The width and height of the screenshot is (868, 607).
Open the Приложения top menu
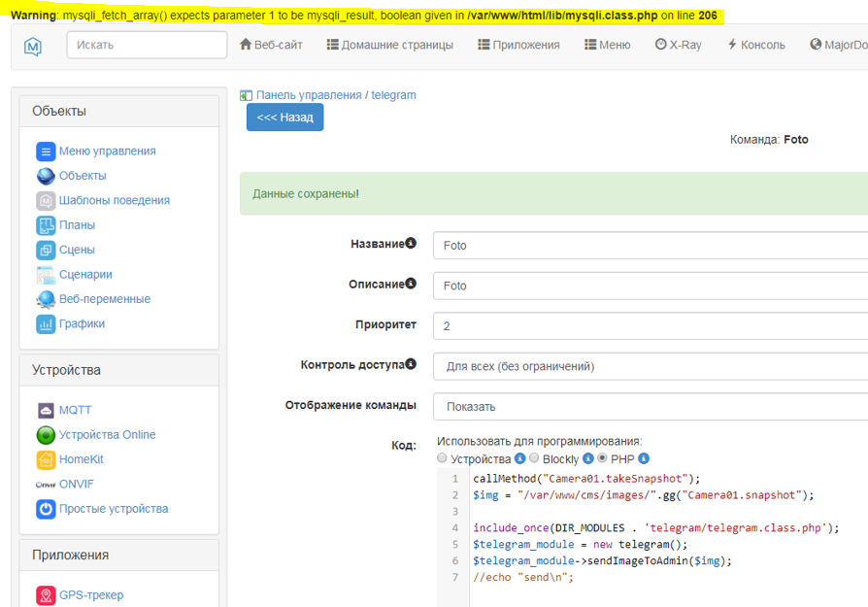coord(518,45)
